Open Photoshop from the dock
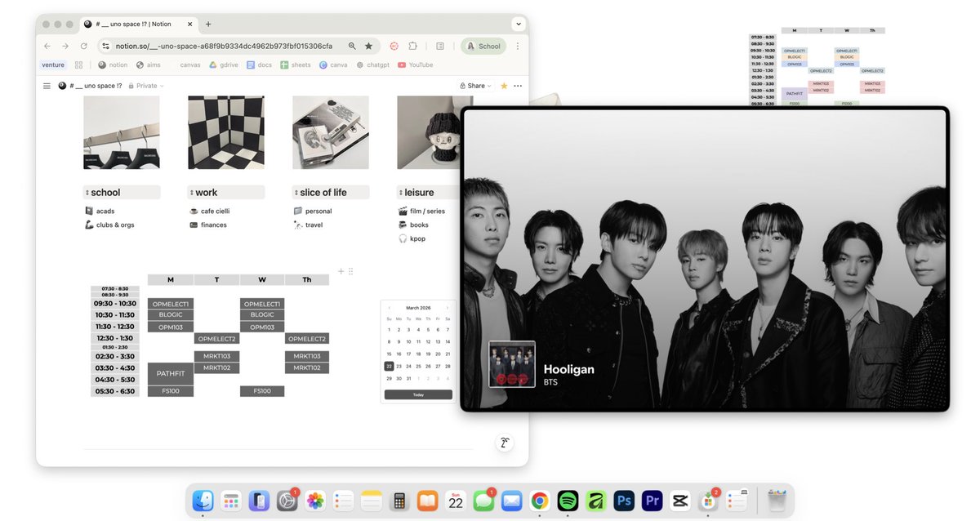980x521 pixels. click(x=625, y=501)
